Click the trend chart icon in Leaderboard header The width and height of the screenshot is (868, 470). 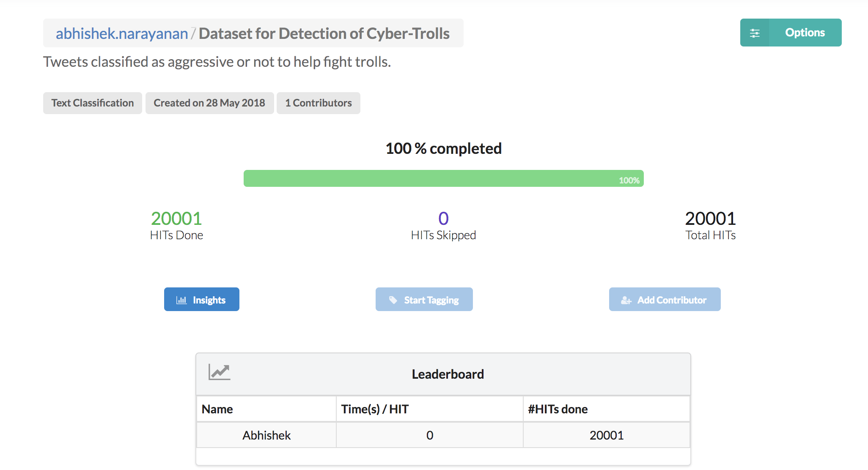(220, 372)
